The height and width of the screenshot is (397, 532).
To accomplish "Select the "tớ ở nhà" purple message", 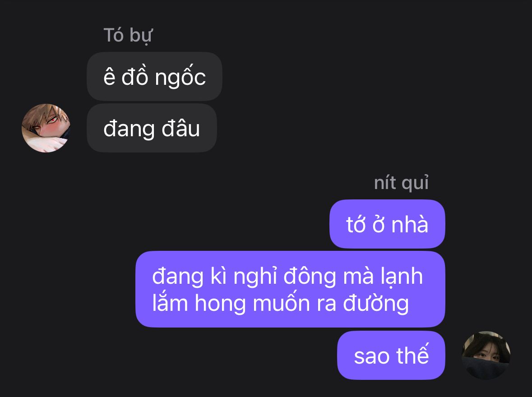I will (x=387, y=224).
